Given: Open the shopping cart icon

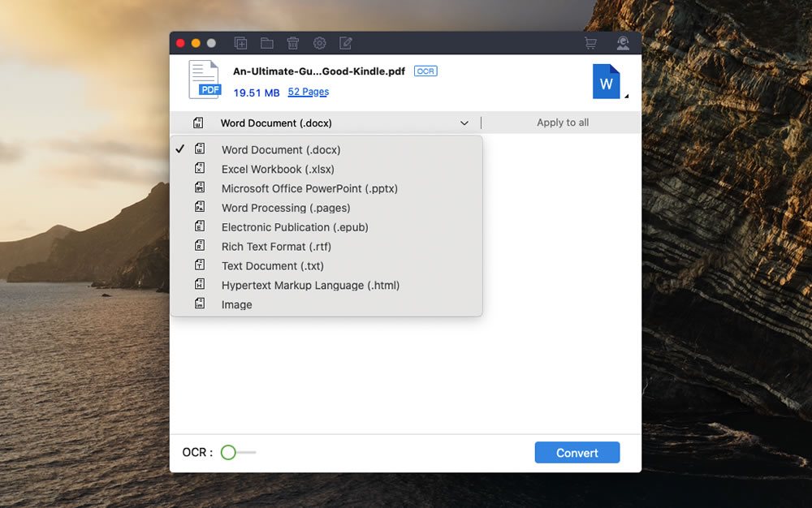Looking at the screenshot, I should coord(590,44).
